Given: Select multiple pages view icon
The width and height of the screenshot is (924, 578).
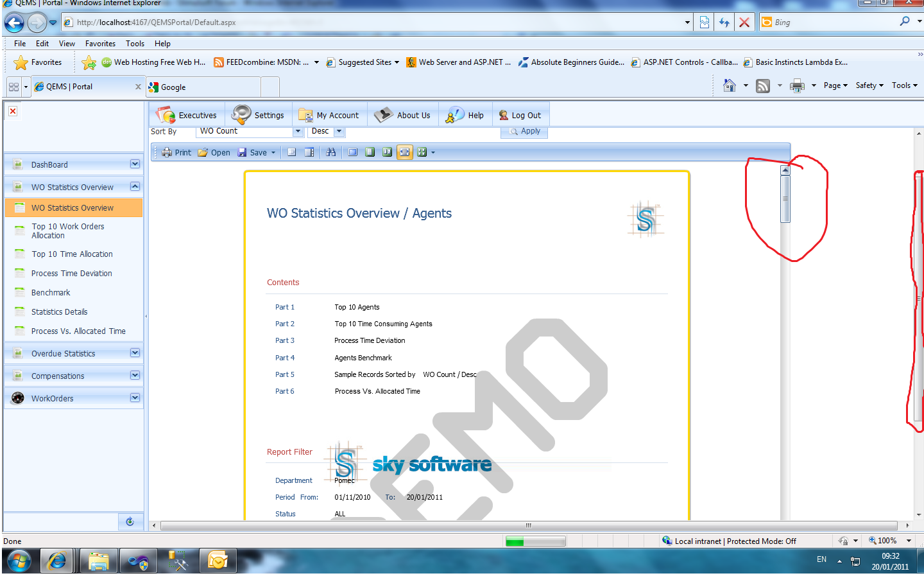Looking at the screenshot, I should (422, 152).
